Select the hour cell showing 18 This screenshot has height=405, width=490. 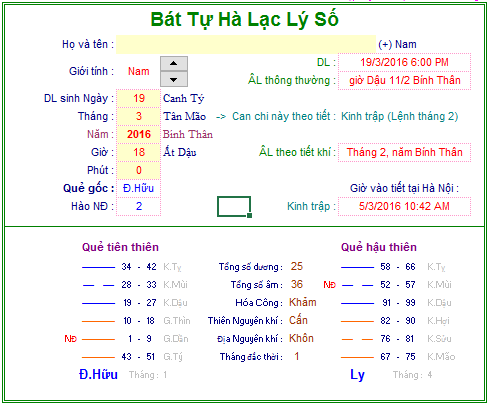139,152
